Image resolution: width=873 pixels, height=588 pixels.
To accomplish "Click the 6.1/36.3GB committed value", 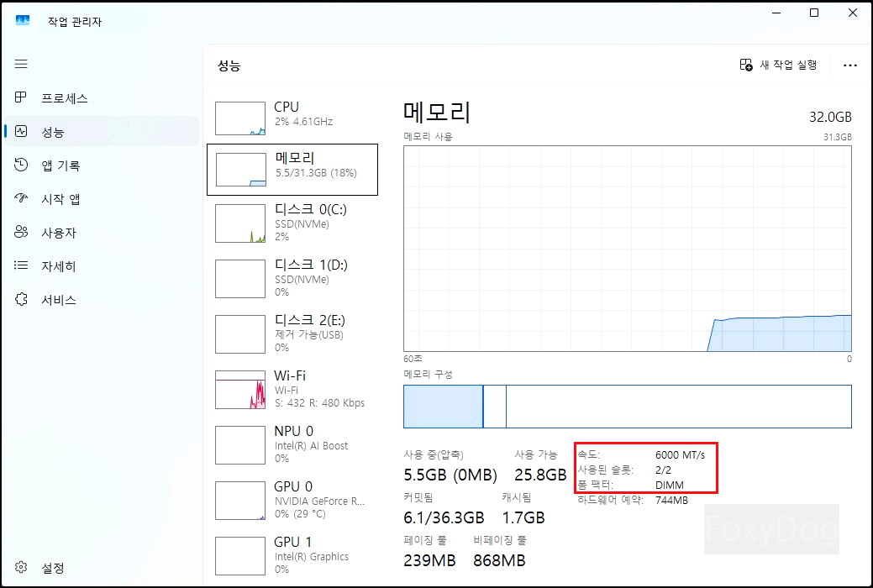I will click(x=444, y=517).
